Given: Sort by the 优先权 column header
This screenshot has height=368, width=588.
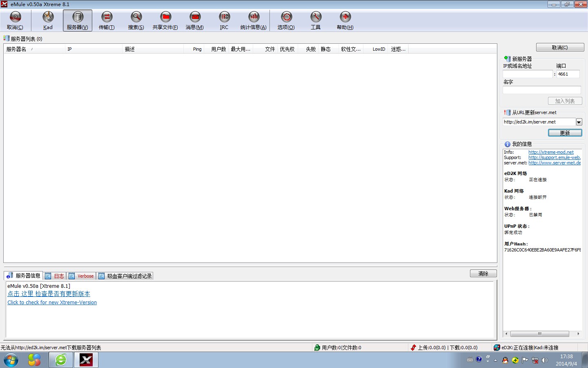Looking at the screenshot, I should (287, 49).
